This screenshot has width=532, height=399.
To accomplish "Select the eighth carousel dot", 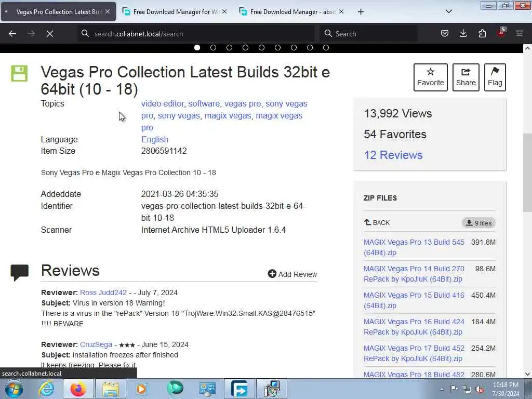I will point(310,47).
